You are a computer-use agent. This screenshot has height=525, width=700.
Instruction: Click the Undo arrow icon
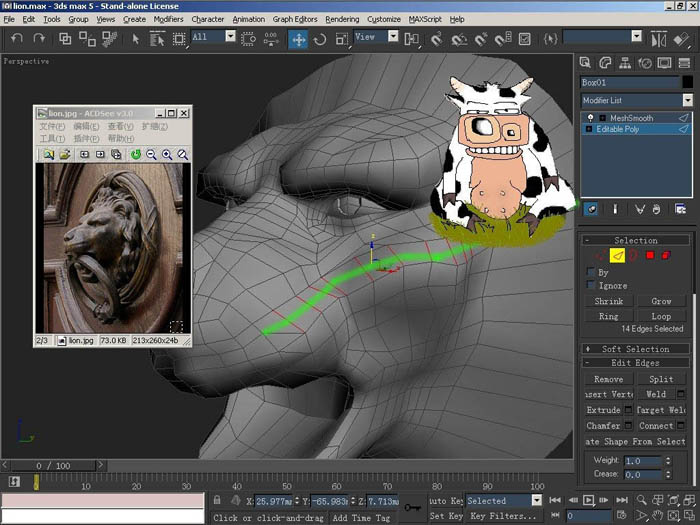(17, 39)
